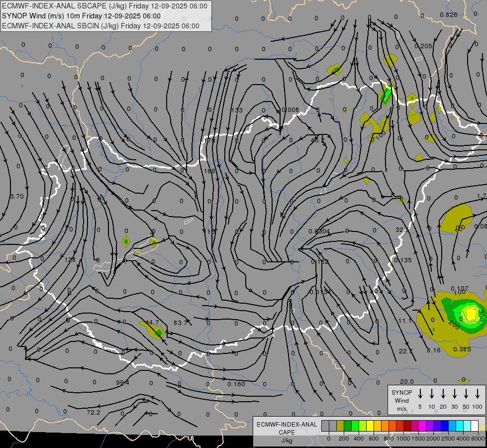Click the 300 contour label in the southeast
The height and width of the screenshot is (448, 487).
pos(481,315)
